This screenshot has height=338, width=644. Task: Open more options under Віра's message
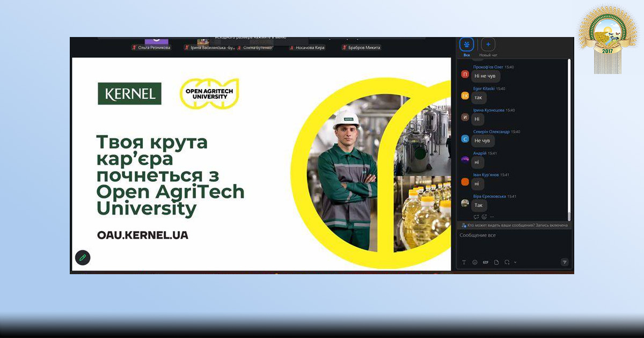492,217
